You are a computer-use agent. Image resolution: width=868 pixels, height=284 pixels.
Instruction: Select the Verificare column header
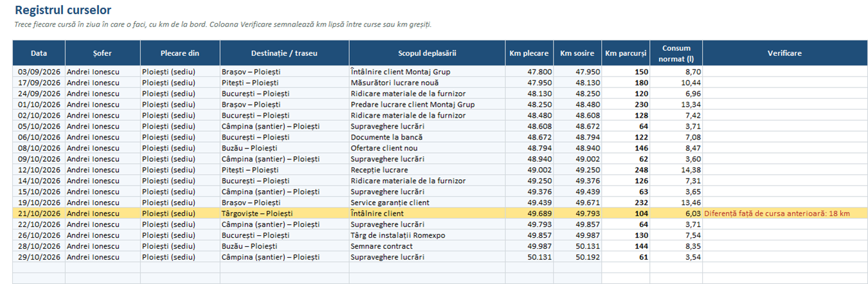pyautogui.click(x=784, y=53)
